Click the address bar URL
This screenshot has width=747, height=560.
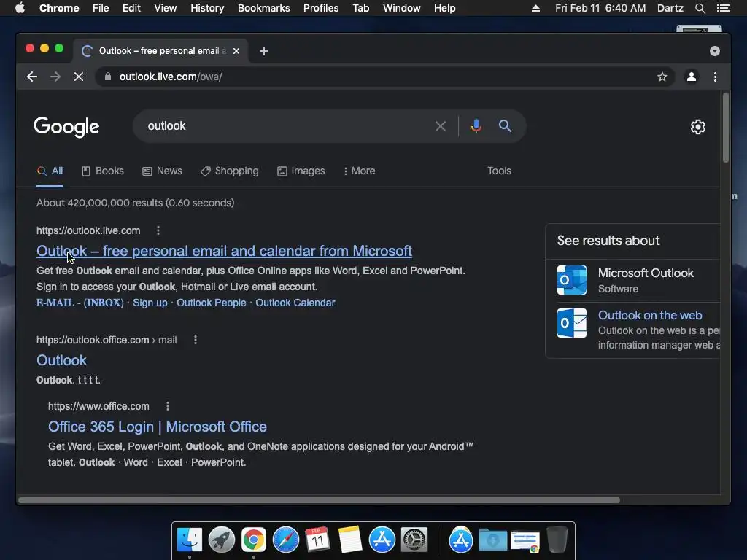pos(171,77)
